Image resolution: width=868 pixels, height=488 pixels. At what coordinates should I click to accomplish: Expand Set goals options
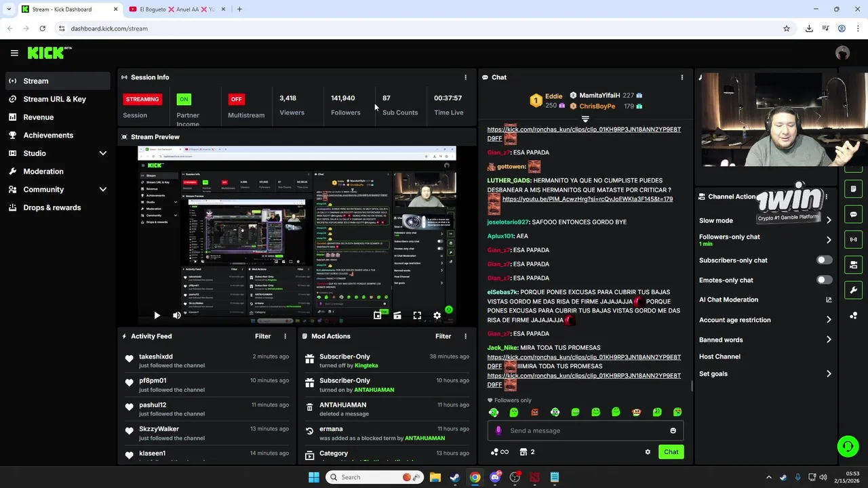[829, 373]
